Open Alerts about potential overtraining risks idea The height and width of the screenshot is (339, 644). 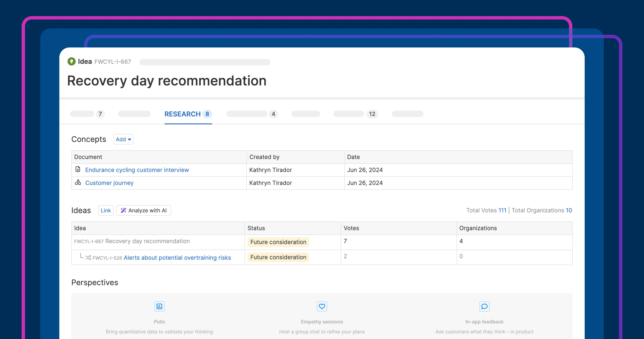[177, 257]
